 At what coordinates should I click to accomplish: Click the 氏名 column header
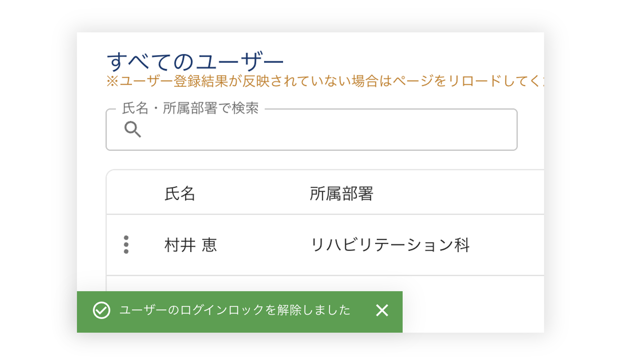tap(180, 194)
